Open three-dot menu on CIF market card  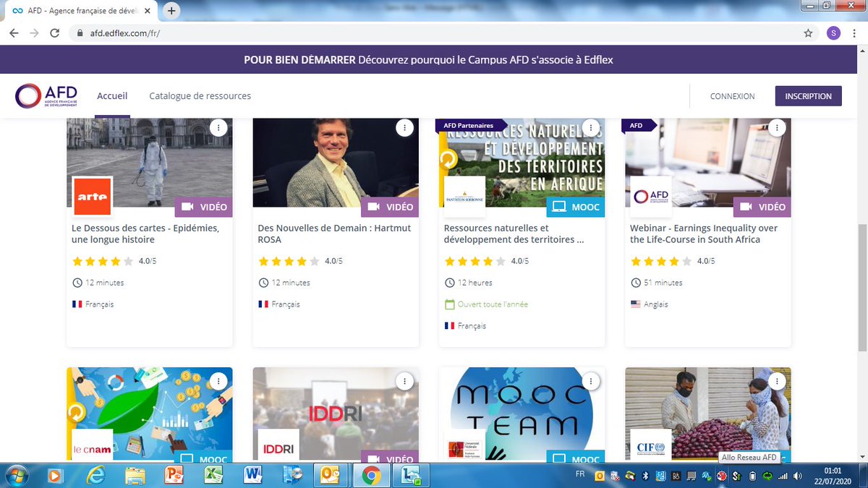(777, 381)
